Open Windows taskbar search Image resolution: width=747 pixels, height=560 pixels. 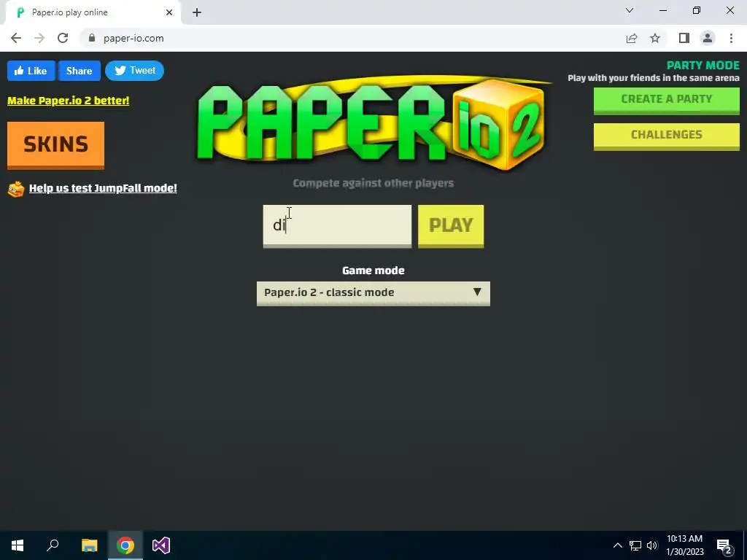pyautogui.click(x=53, y=545)
